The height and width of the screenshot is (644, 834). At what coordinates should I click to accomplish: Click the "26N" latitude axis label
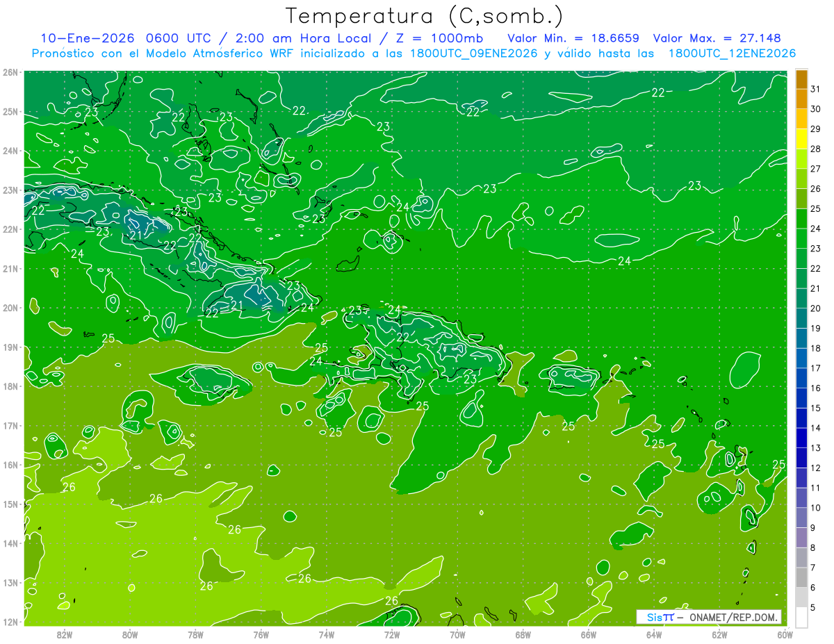[10, 72]
